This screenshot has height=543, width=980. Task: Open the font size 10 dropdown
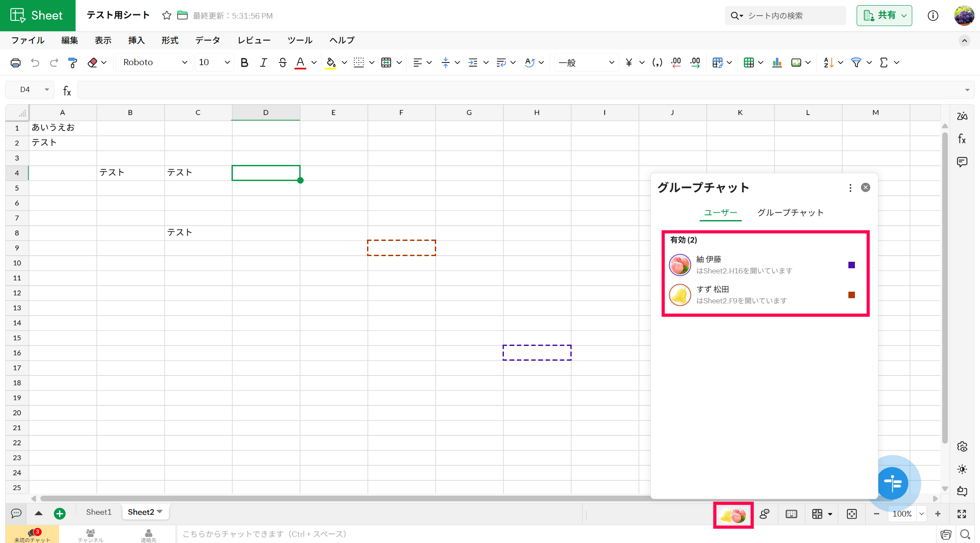[214, 63]
